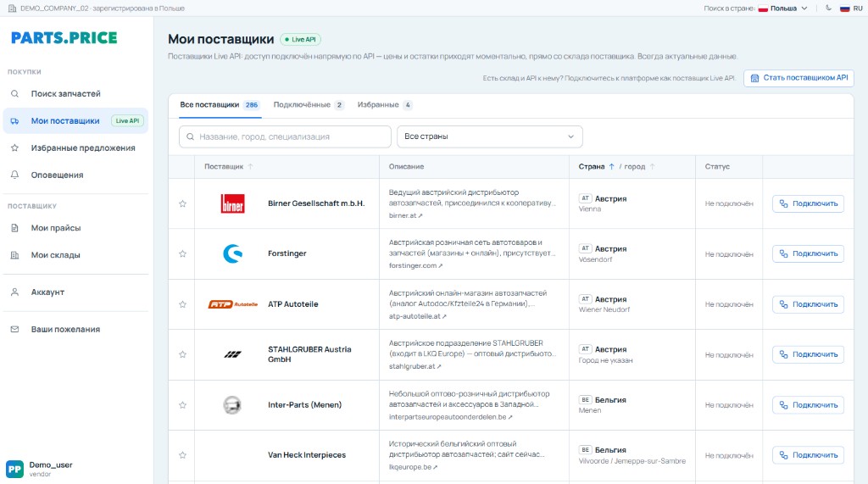Click the STAHLGRUBER stripes logo
868x484 pixels.
(x=232, y=354)
